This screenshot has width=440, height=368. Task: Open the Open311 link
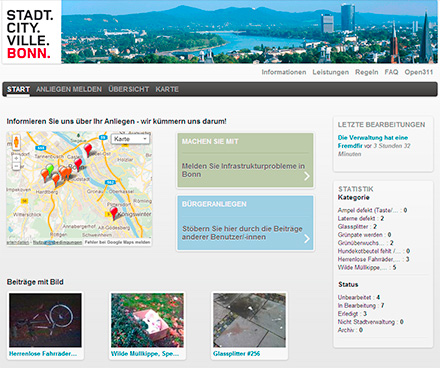[x=419, y=72]
